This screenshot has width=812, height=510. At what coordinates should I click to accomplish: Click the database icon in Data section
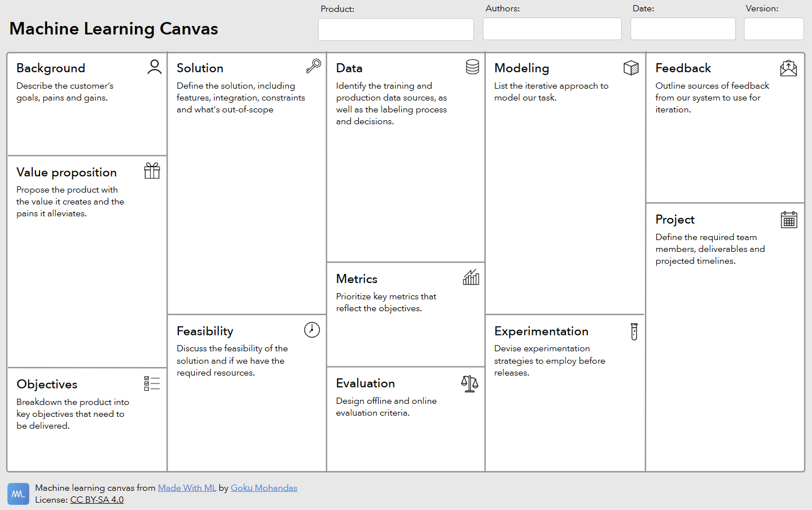pos(472,67)
